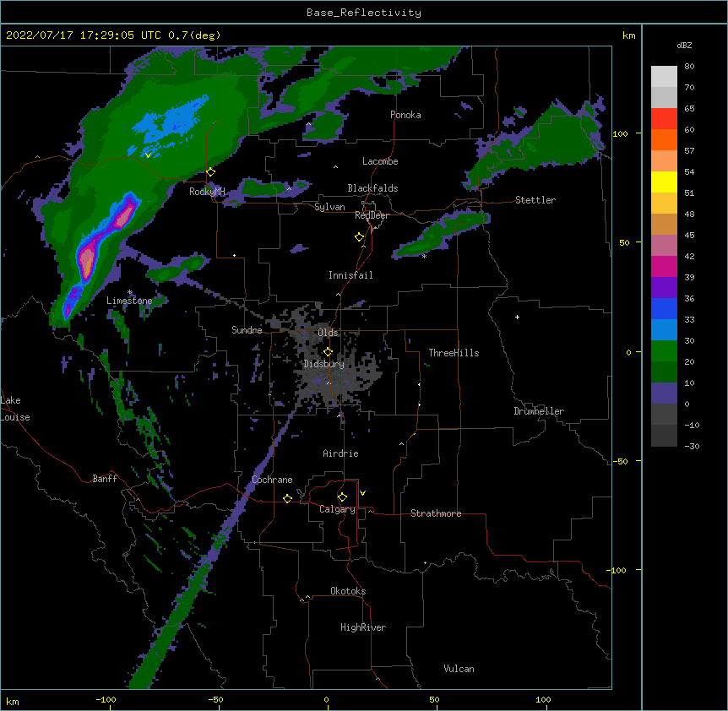
Task: Click the Ponoka city label
Action: point(405,115)
